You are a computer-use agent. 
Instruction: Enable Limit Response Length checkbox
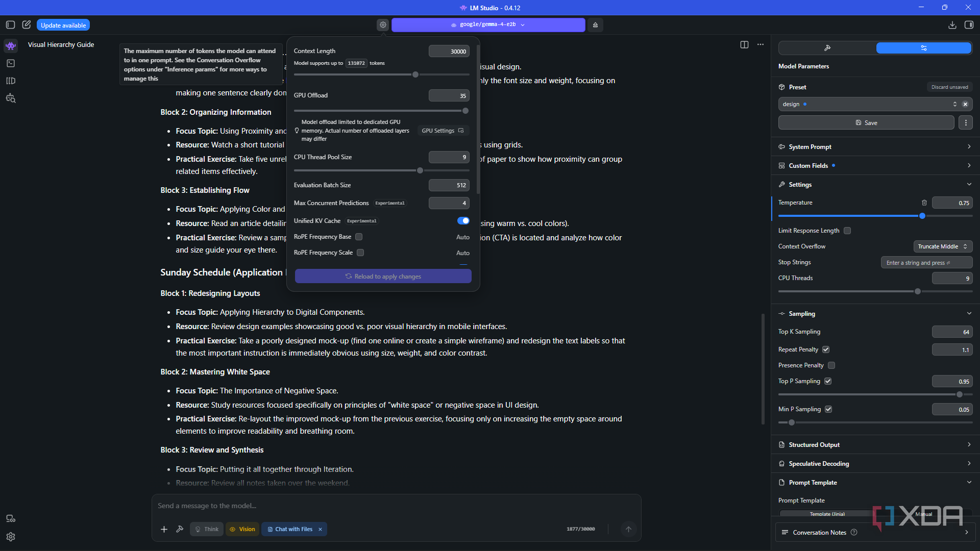coord(847,231)
